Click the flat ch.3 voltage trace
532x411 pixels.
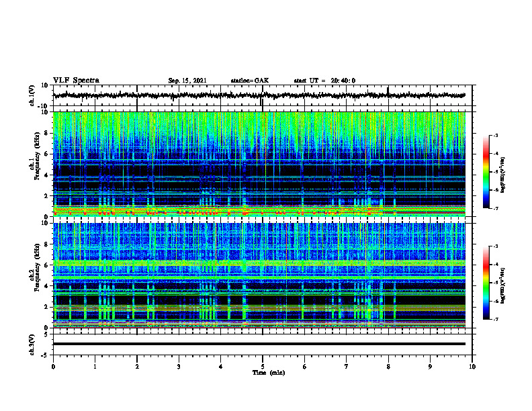pyautogui.click(x=259, y=344)
